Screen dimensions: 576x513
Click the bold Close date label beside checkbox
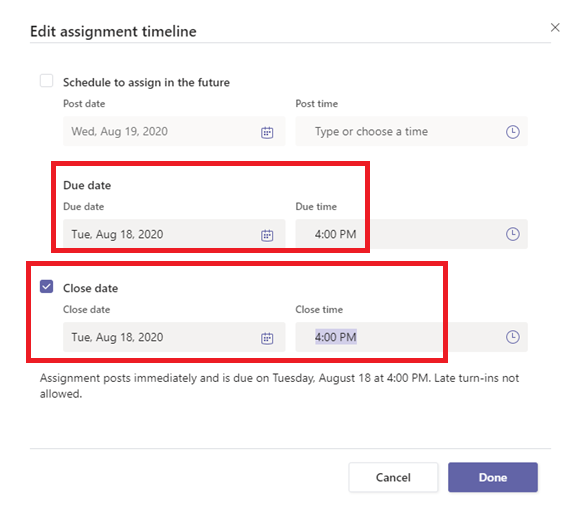(90, 288)
